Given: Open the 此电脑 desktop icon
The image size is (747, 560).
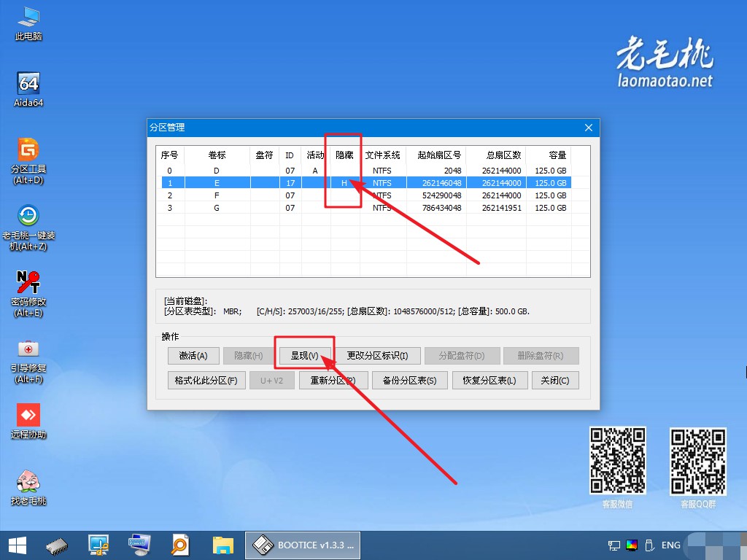Looking at the screenshot, I should pos(28,24).
